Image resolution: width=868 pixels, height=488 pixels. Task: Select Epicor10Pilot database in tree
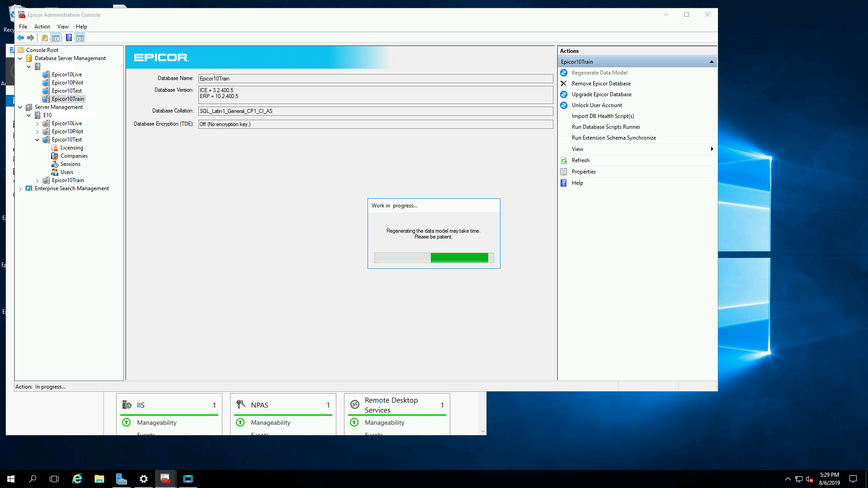tap(67, 83)
